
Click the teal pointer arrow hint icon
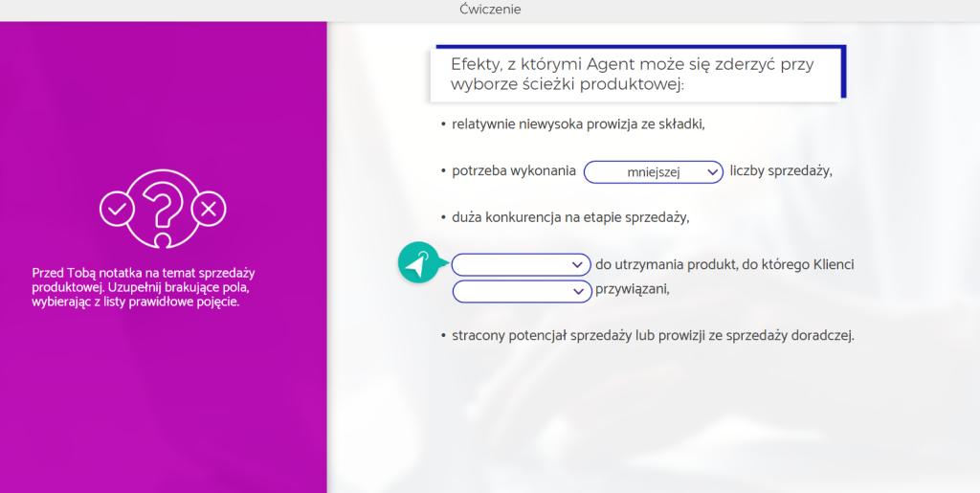[417, 263]
